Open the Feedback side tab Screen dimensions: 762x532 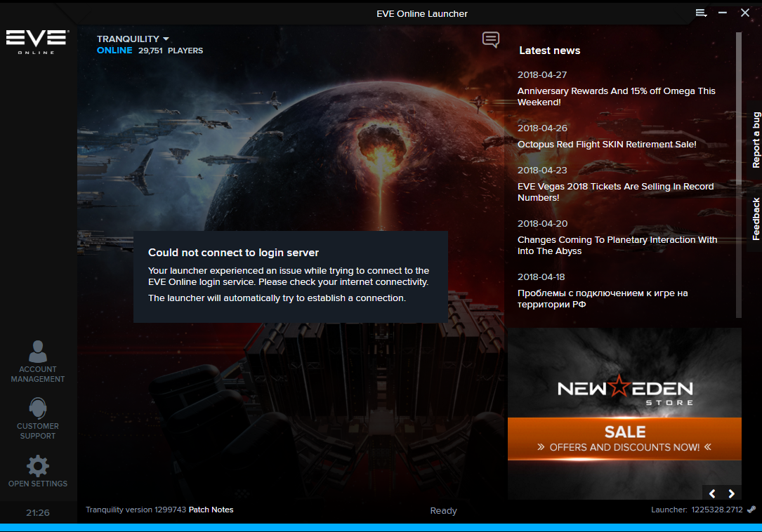[x=756, y=219]
